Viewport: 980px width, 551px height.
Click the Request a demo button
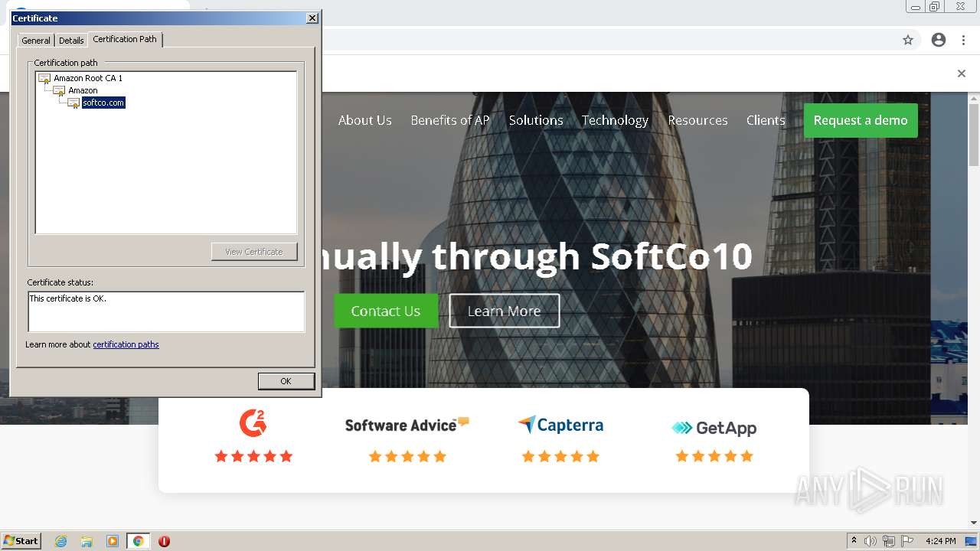coord(861,120)
